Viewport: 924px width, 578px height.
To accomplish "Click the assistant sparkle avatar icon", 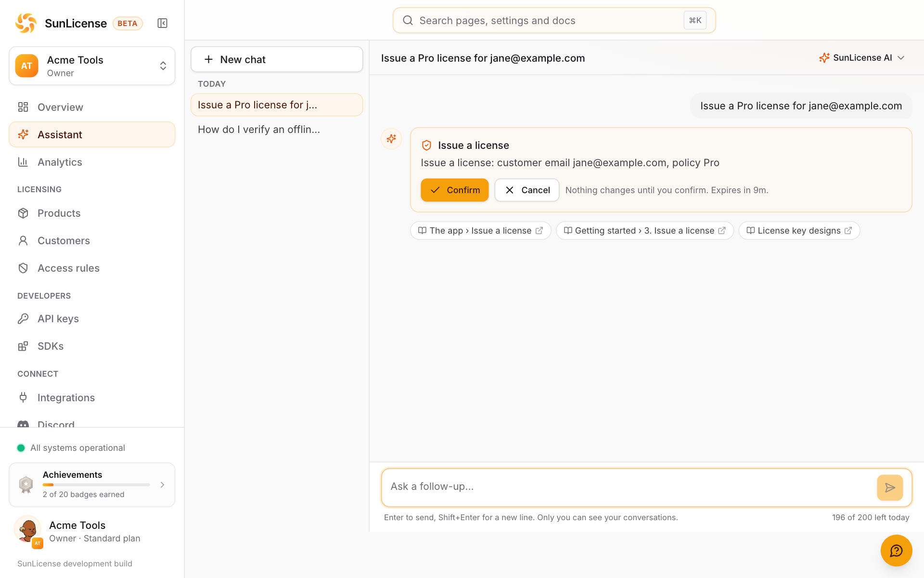I will (x=391, y=139).
